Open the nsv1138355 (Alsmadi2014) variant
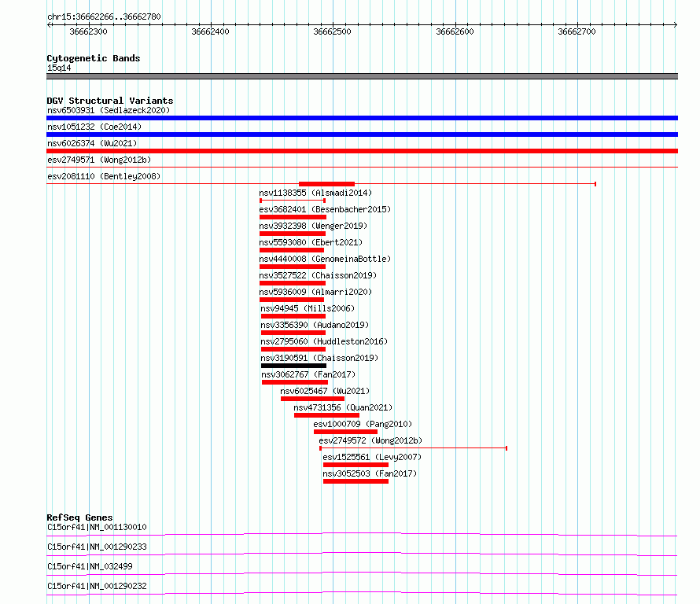 315,193
